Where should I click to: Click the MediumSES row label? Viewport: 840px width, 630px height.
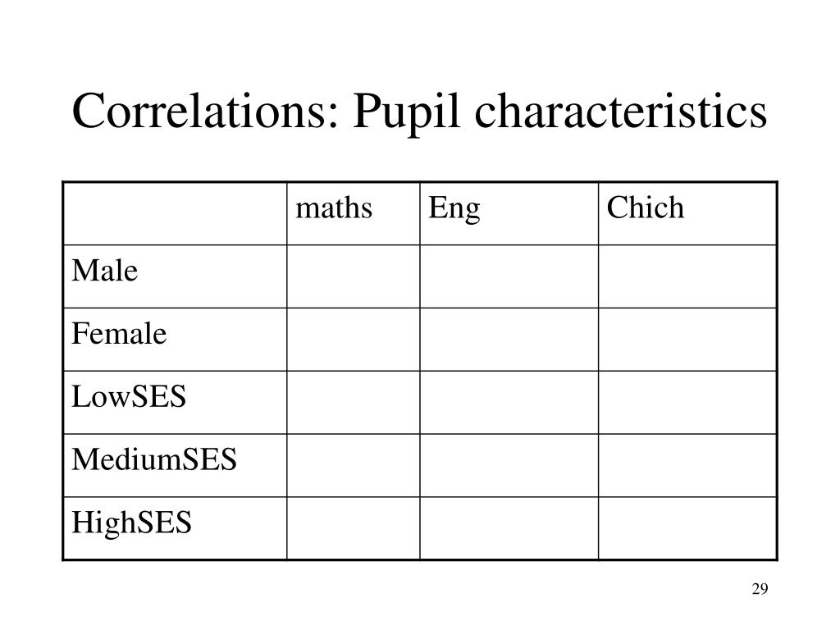click(153, 459)
